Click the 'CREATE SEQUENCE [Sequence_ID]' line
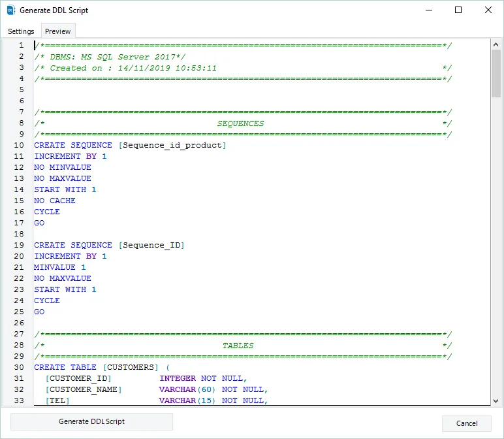The width and height of the screenshot is (504, 439). [x=109, y=246]
